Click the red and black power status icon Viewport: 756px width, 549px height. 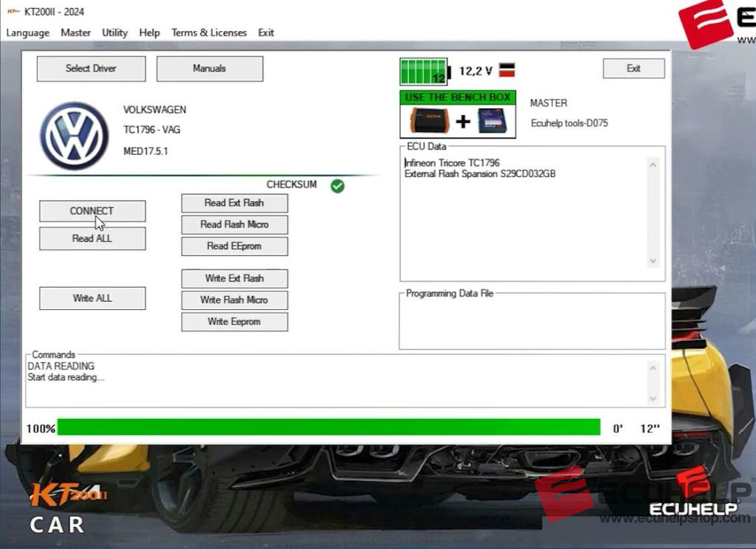[x=506, y=70]
